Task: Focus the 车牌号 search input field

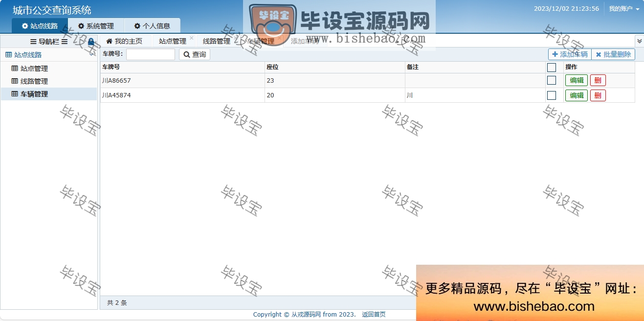Action: coord(151,54)
